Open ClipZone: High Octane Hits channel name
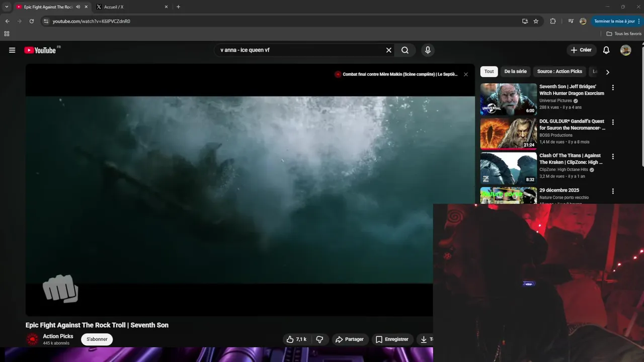The height and width of the screenshot is (362, 644). pyautogui.click(x=563, y=170)
